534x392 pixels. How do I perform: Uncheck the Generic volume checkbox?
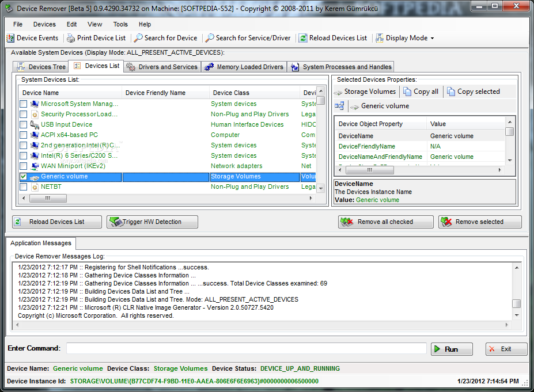click(x=23, y=177)
